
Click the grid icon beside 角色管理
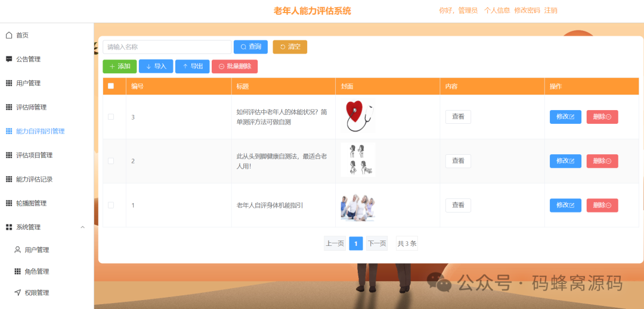pos(18,271)
